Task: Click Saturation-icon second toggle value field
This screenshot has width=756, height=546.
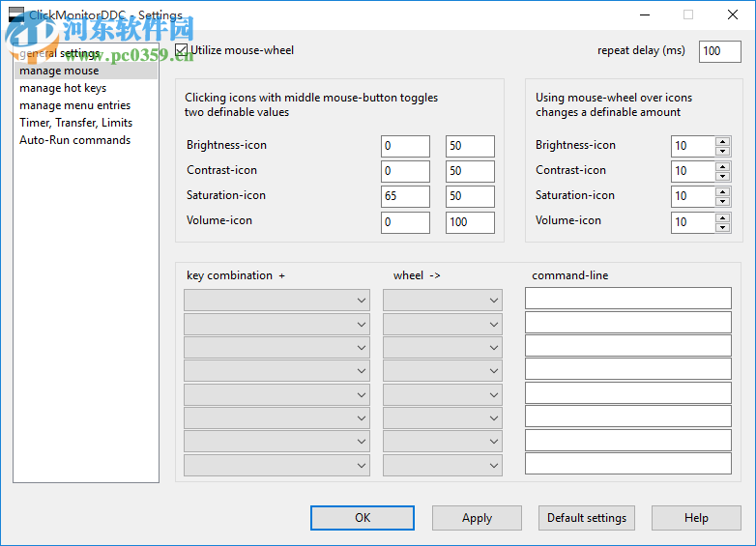Action: 470,196
